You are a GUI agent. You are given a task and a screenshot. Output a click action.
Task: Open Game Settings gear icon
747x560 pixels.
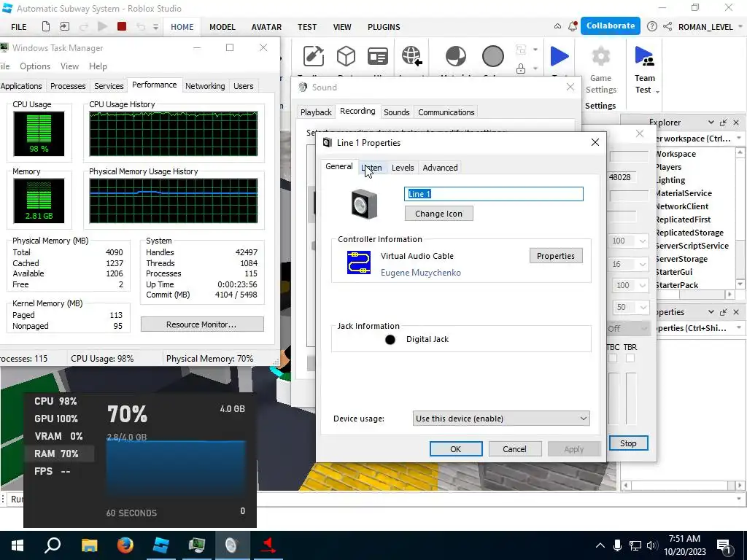coord(601,57)
